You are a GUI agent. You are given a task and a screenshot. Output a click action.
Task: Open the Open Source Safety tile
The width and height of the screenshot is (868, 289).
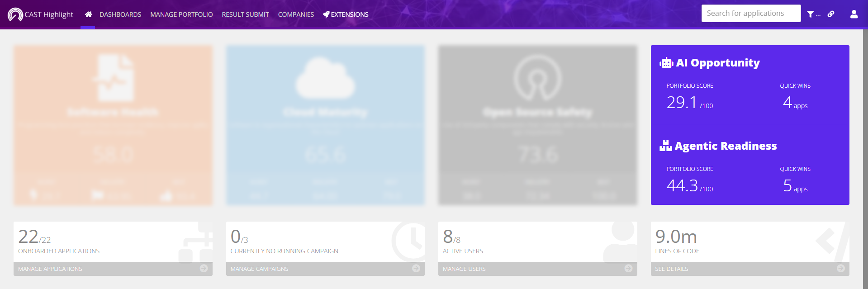pyautogui.click(x=538, y=125)
